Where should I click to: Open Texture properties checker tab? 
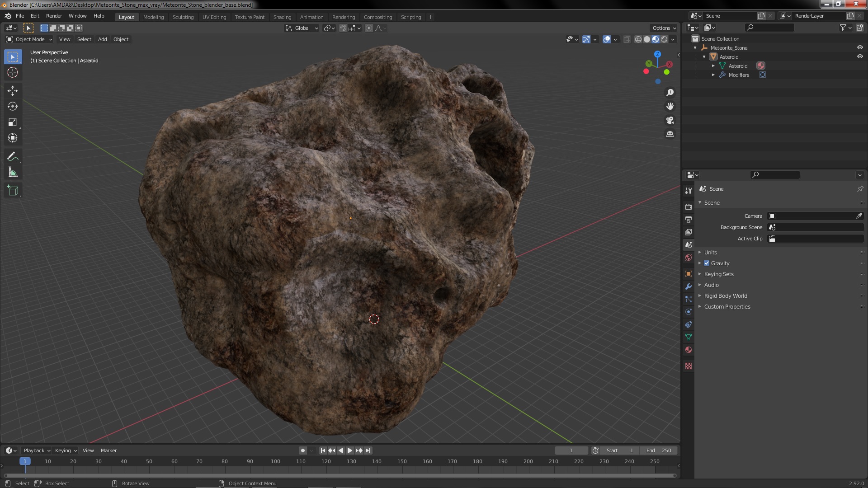tap(689, 366)
